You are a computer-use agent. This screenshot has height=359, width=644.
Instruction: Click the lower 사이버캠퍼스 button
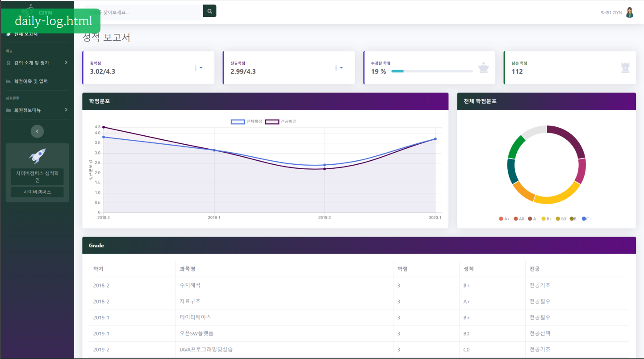37,192
